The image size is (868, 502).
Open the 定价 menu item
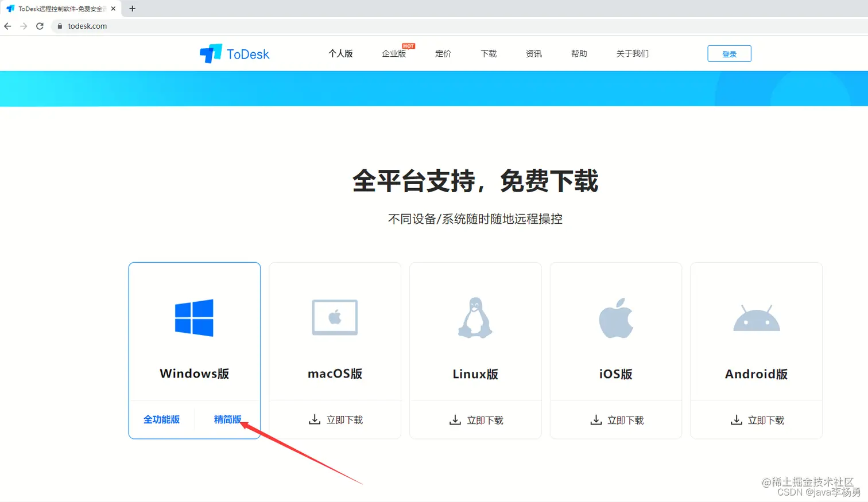click(443, 53)
